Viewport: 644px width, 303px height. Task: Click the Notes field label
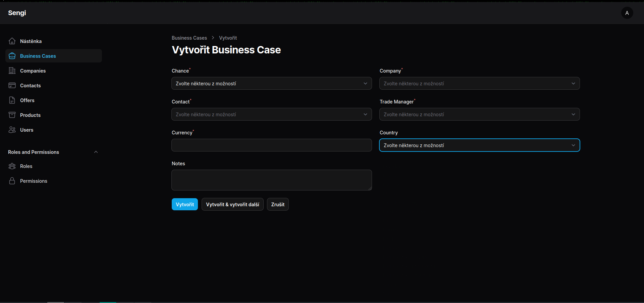pyautogui.click(x=178, y=164)
